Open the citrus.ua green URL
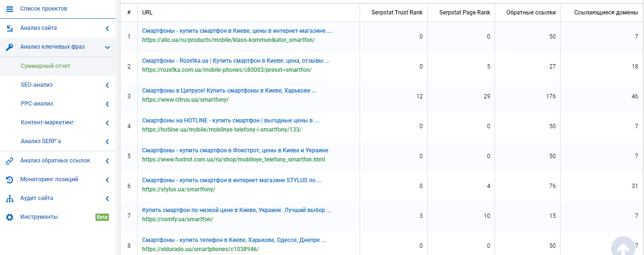The image size is (644, 255). pos(185,100)
